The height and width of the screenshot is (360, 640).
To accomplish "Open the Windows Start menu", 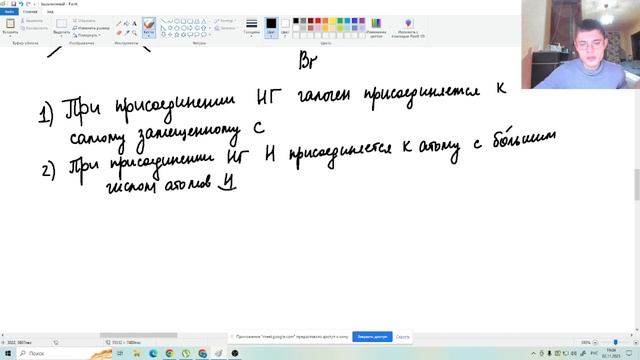I will (x=8, y=353).
